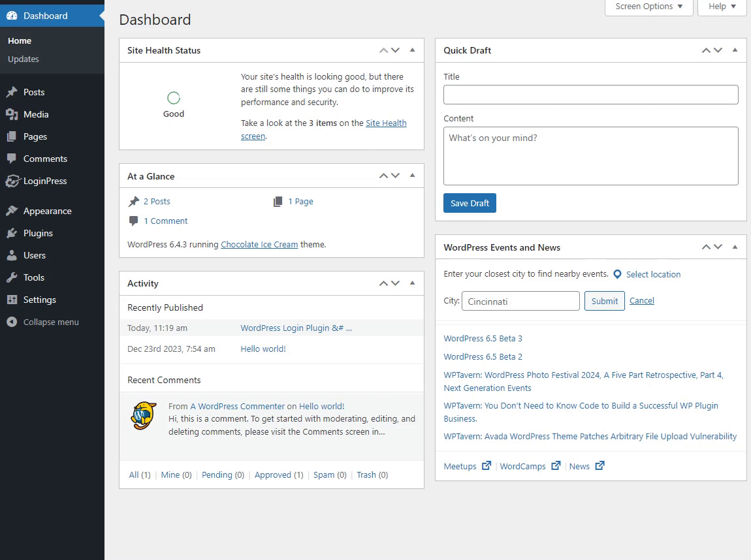This screenshot has height=560, width=751.
Task: Open the Help dropdown tab
Action: coord(722,7)
